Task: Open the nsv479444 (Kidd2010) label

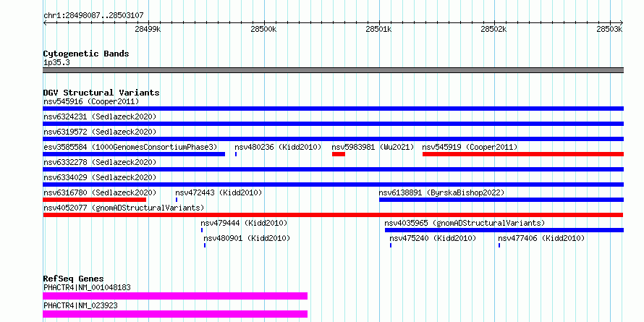Action: click(244, 223)
